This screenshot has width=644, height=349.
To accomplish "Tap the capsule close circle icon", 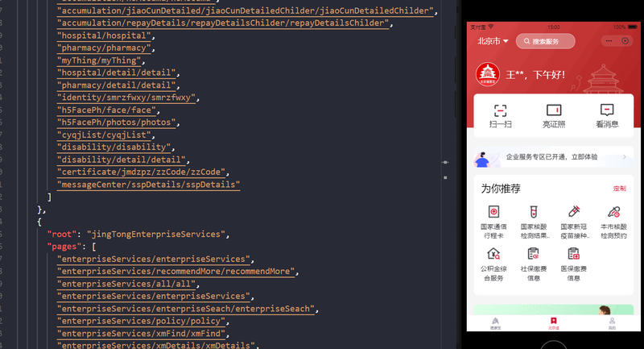I will pos(625,40).
